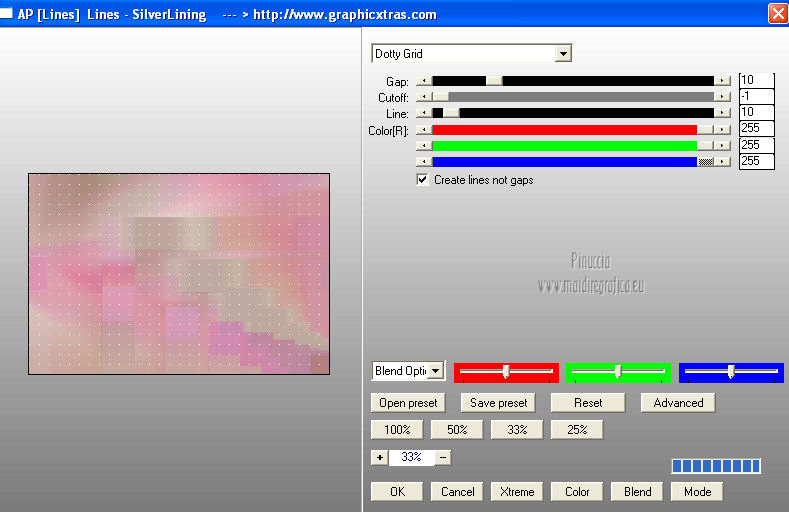Click the Cutoff slider left arrow

424,97
